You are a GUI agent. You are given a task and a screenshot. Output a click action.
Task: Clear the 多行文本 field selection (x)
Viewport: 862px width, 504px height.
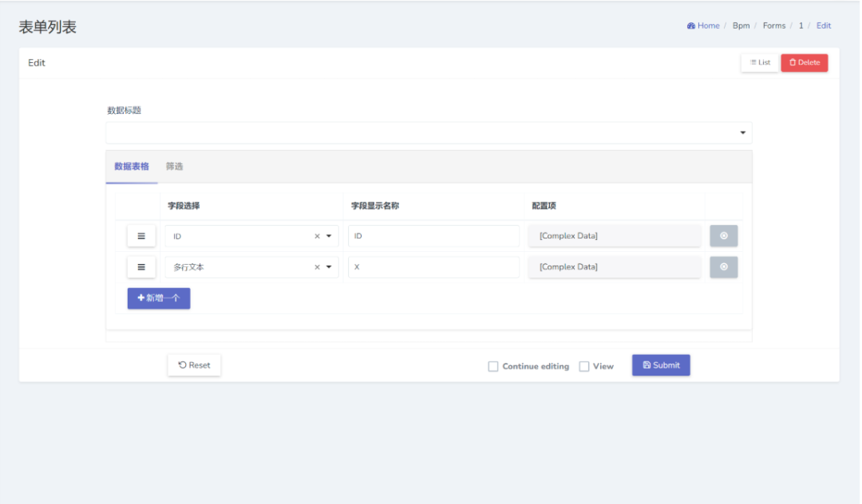pos(317,267)
